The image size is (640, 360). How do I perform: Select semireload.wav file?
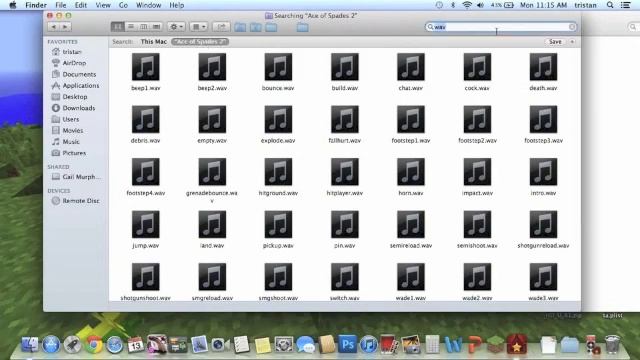click(411, 225)
